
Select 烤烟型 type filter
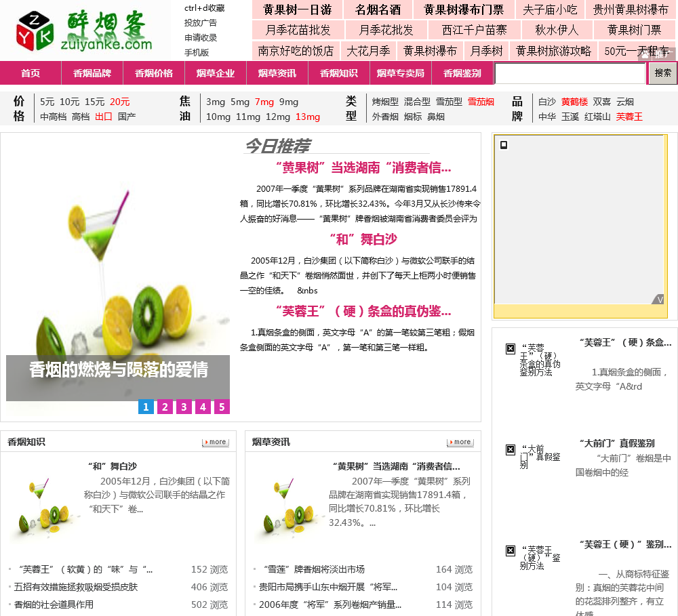(385, 102)
